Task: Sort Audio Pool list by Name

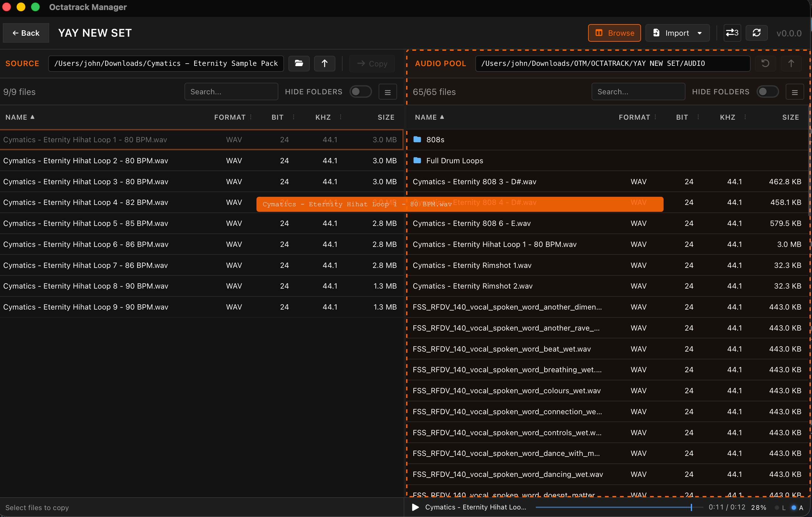Action: 429,117
